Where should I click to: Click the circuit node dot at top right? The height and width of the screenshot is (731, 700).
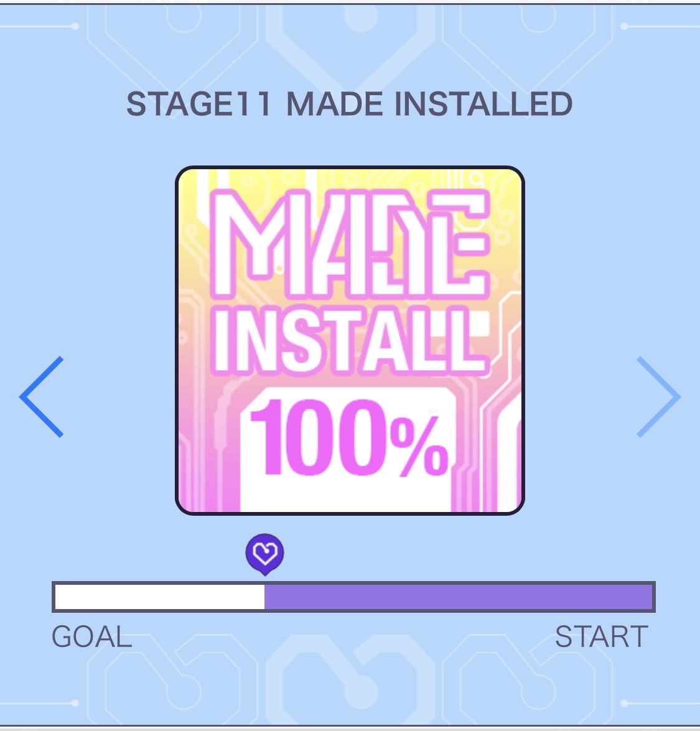click(625, 26)
